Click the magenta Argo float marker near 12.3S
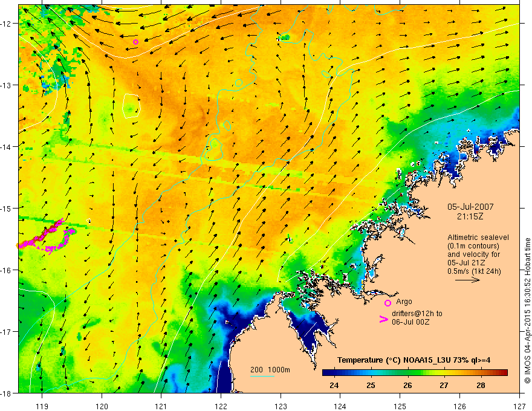The image size is (532, 411). point(135,42)
